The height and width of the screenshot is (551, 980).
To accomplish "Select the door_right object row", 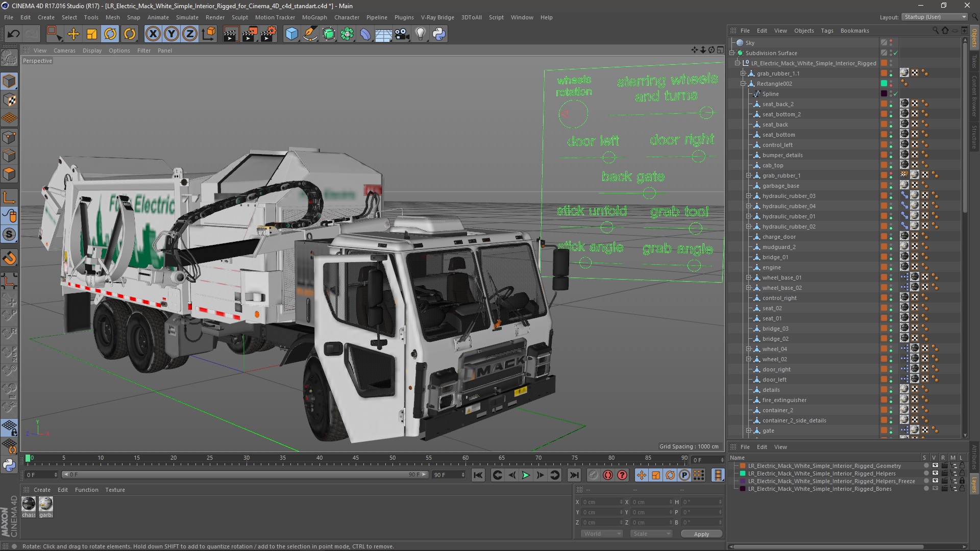I will [x=776, y=369].
